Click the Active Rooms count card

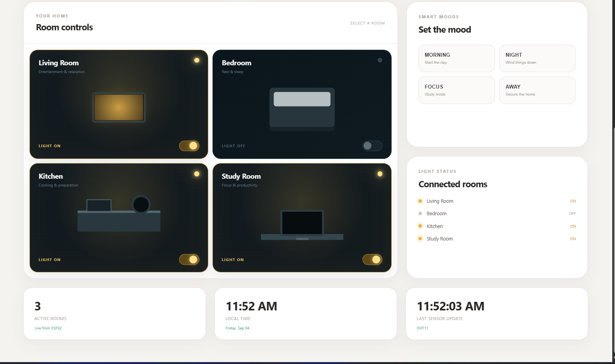pyautogui.click(x=115, y=313)
